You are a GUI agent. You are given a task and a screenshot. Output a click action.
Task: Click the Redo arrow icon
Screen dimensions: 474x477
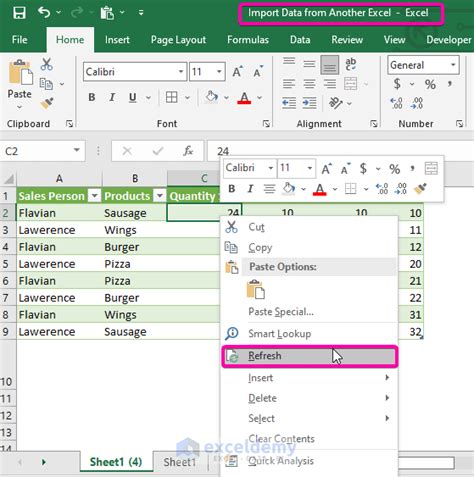point(77,13)
